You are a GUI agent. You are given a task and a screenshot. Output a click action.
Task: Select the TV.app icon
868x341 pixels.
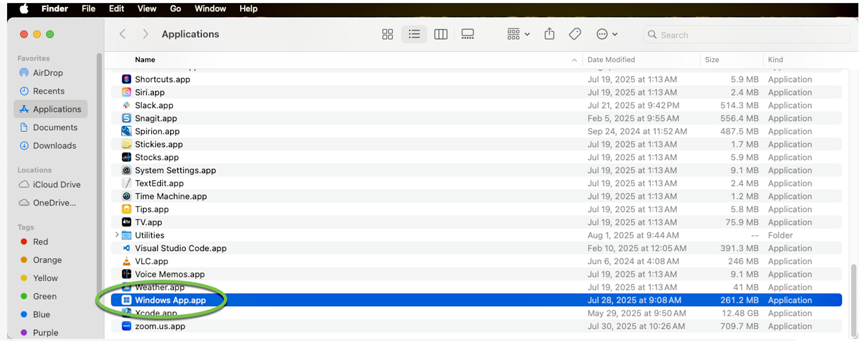pos(126,222)
